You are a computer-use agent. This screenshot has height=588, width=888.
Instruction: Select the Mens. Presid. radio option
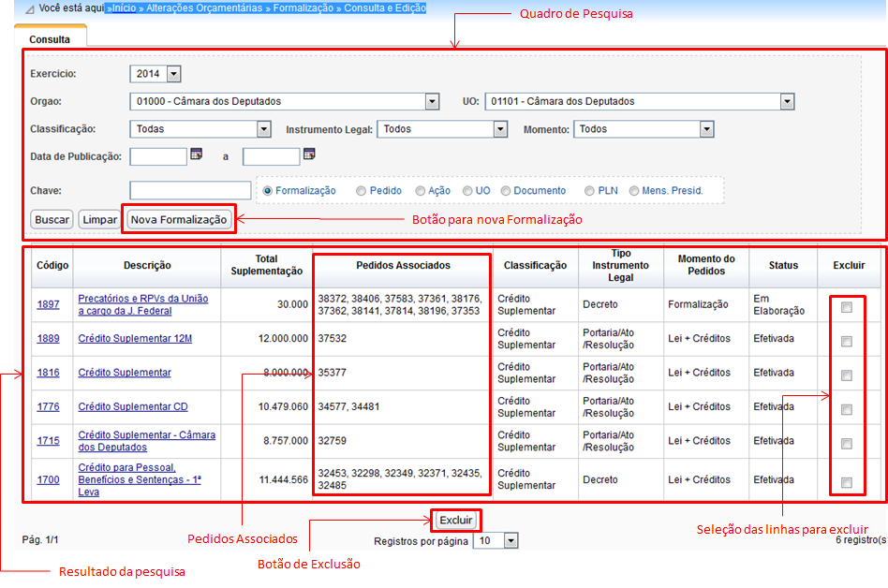pos(634,191)
